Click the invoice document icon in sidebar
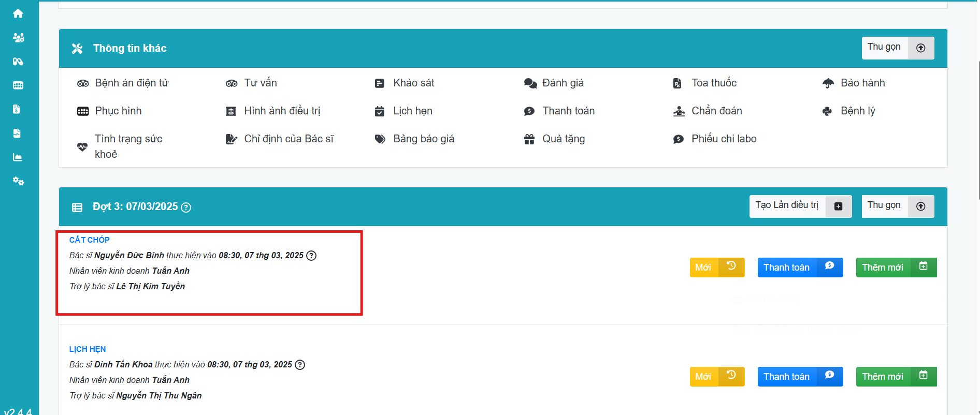 tap(17, 109)
